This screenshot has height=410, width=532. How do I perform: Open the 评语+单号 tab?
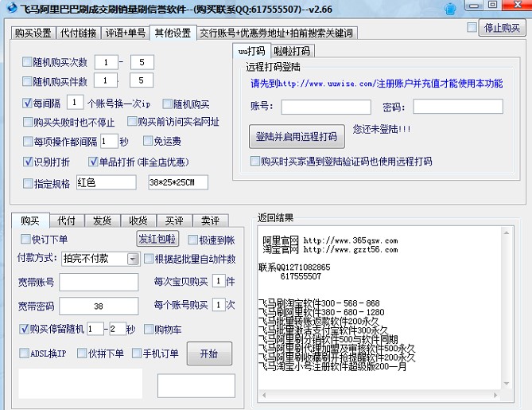pyautogui.click(x=125, y=33)
